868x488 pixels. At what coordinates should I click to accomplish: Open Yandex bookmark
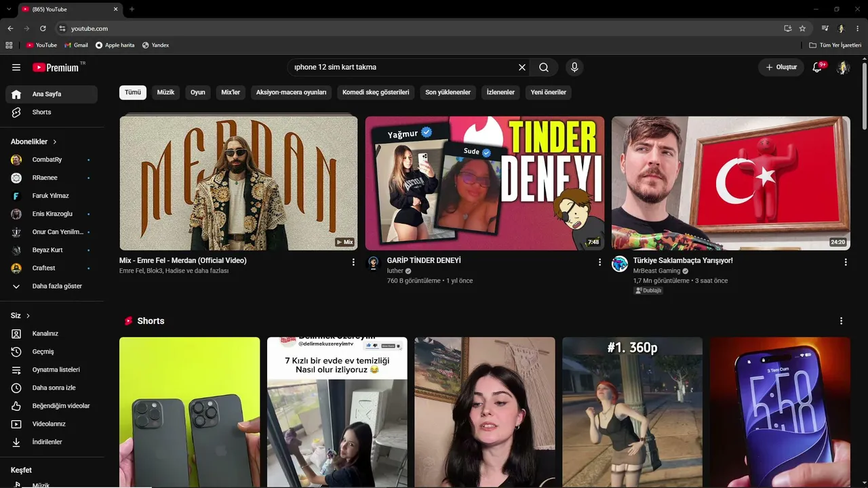(x=155, y=45)
